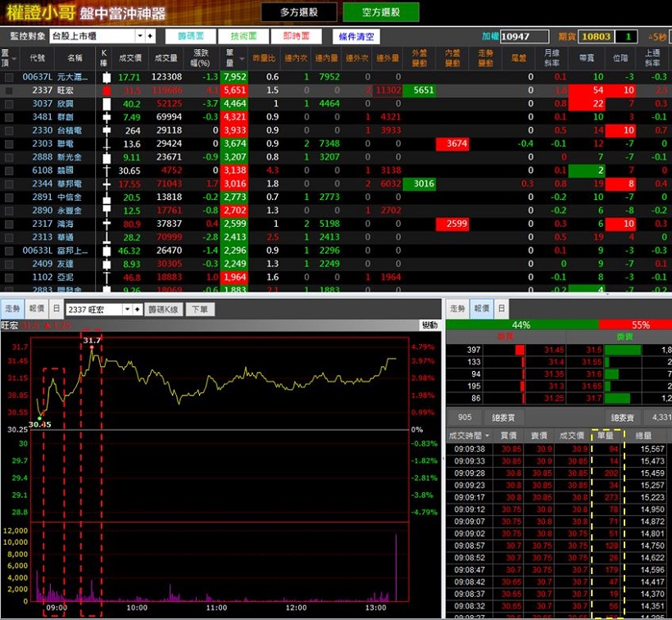The image size is (672, 620).
Task: Click the K-bar icon for 2317 鴻海
Action: click(107, 224)
